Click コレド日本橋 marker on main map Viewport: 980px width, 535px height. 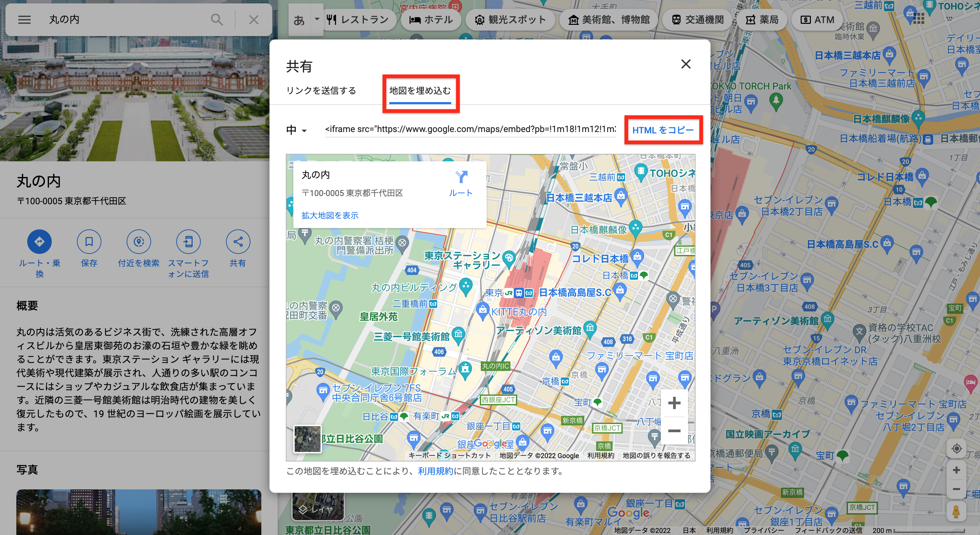(x=922, y=177)
